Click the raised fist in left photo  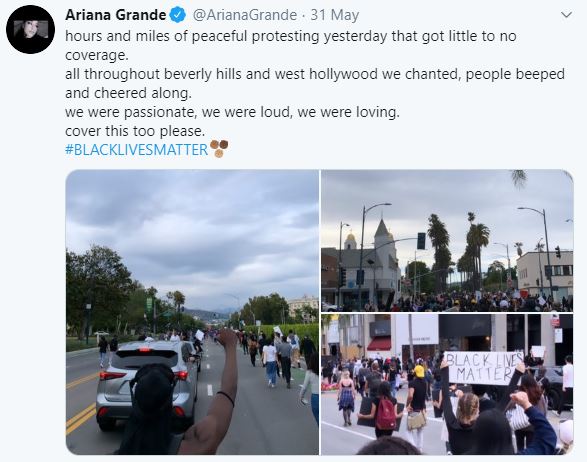(x=227, y=337)
